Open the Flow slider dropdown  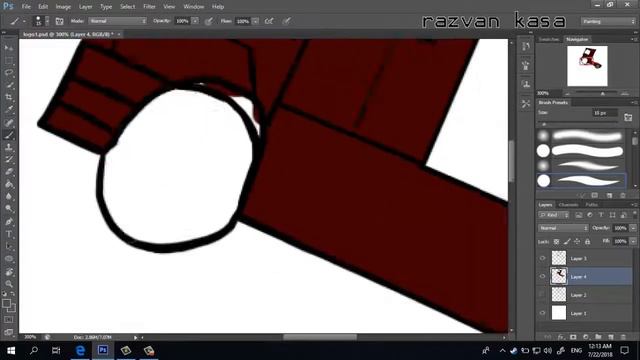point(256,21)
